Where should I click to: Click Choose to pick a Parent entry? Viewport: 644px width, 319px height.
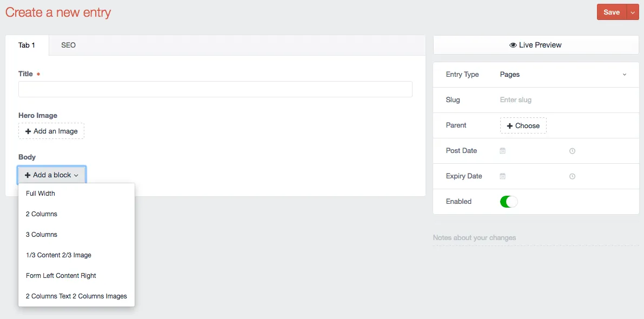pyautogui.click(x=523, y=125)
